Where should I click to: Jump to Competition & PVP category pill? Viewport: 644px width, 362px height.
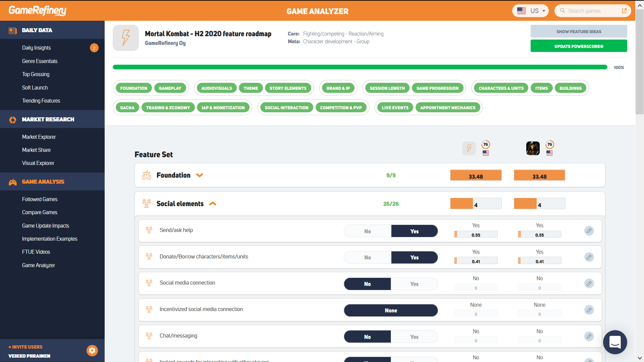(x=341, y=108)
